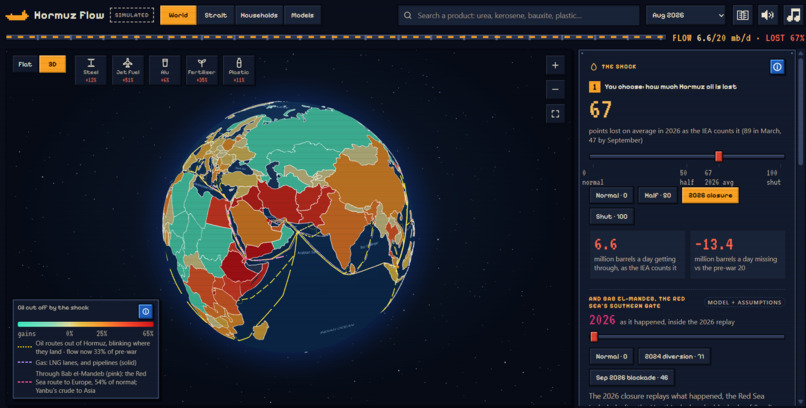Viewport: 806px width, 408px height.
Task: Switch the map to 3D view
Action: (52, 64)
